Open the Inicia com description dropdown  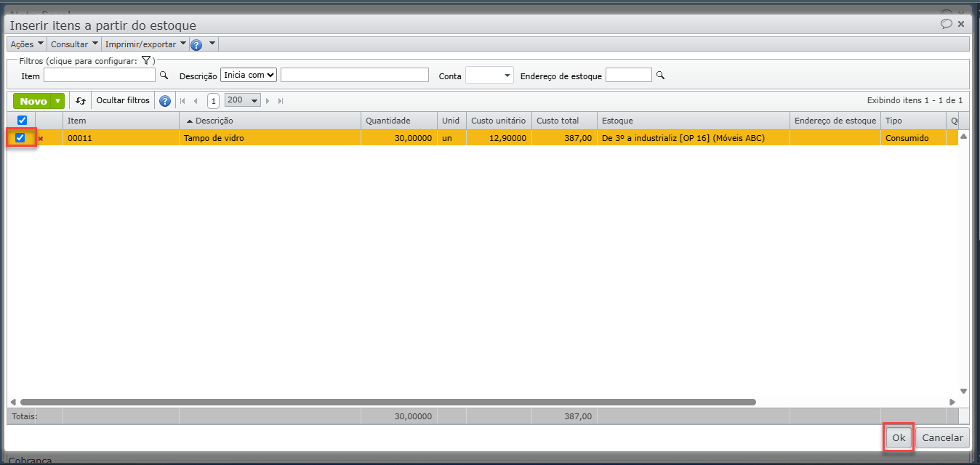[x=249, y=75]
